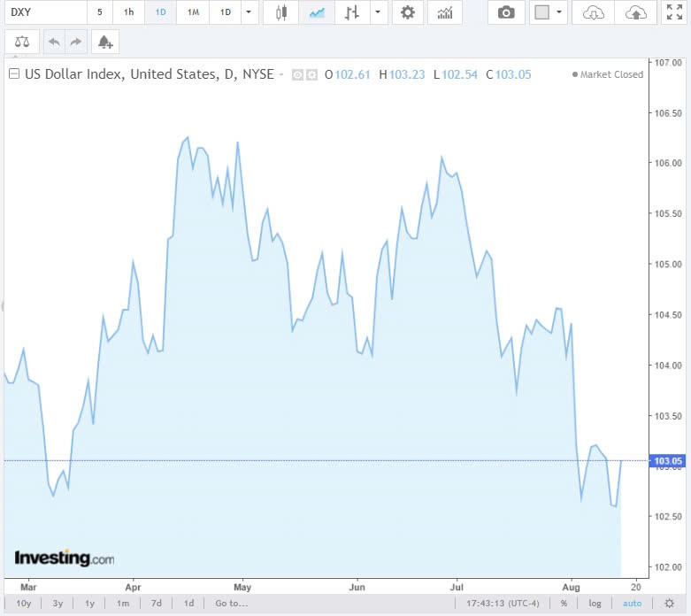
Task: Switch to candlestick chart style
Action: [x=281, y=12]
